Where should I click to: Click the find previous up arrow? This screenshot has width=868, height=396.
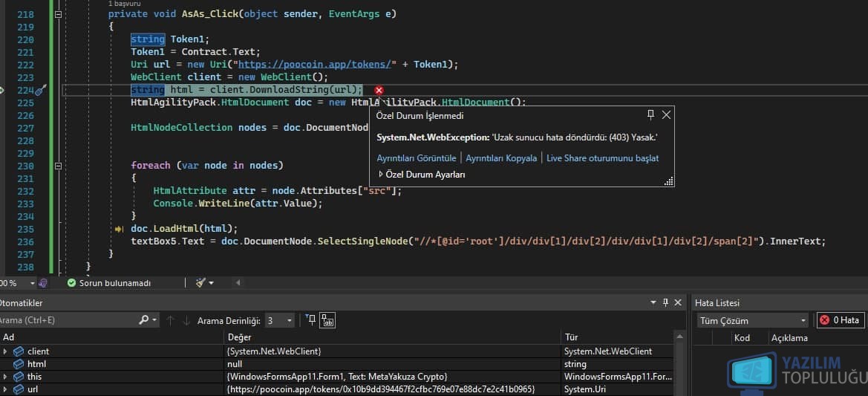(170, 320)
